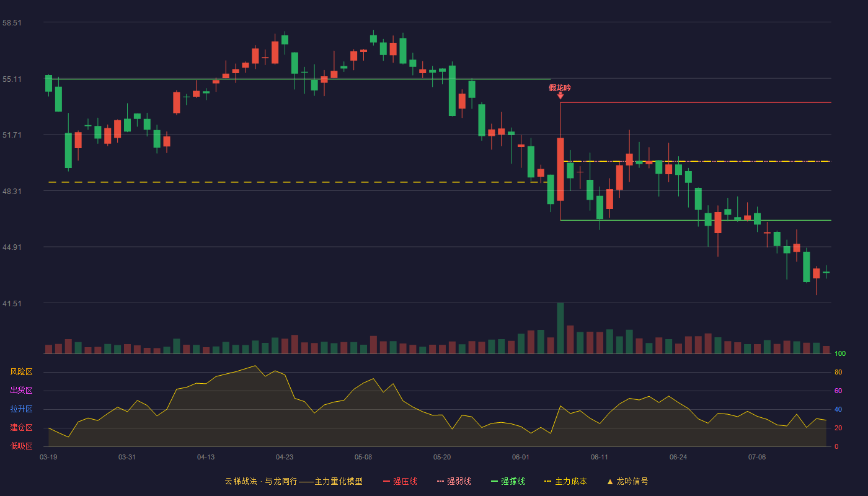Click the 假龙吟 signal arrow marker
Viewport: 868px width, 496px height.
[x=560, y=95]
